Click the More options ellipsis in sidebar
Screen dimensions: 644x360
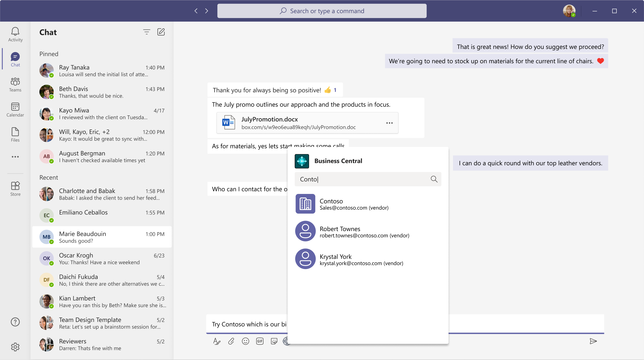click(15, 157)
